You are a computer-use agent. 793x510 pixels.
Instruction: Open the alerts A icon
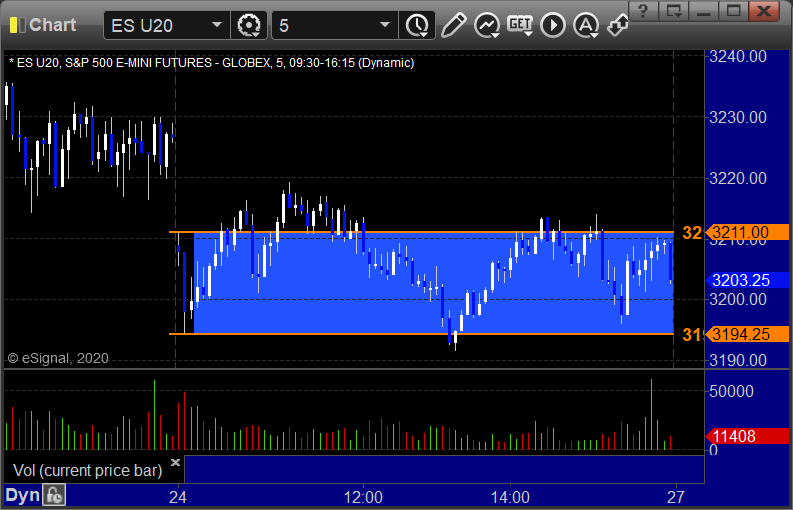click(586, 25)
